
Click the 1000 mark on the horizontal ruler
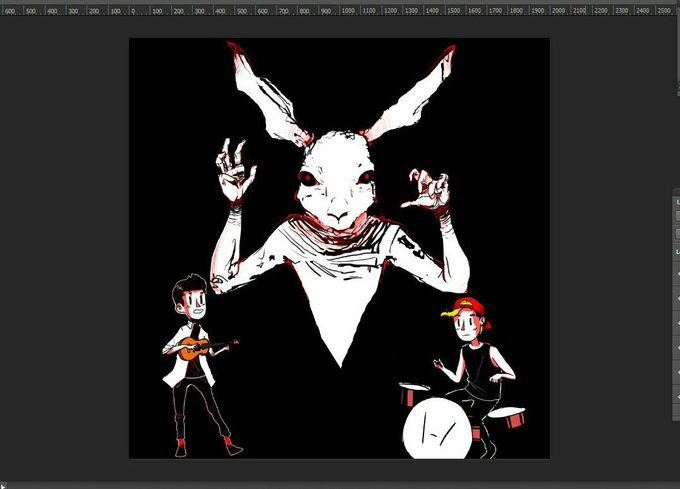pos(348,11)
